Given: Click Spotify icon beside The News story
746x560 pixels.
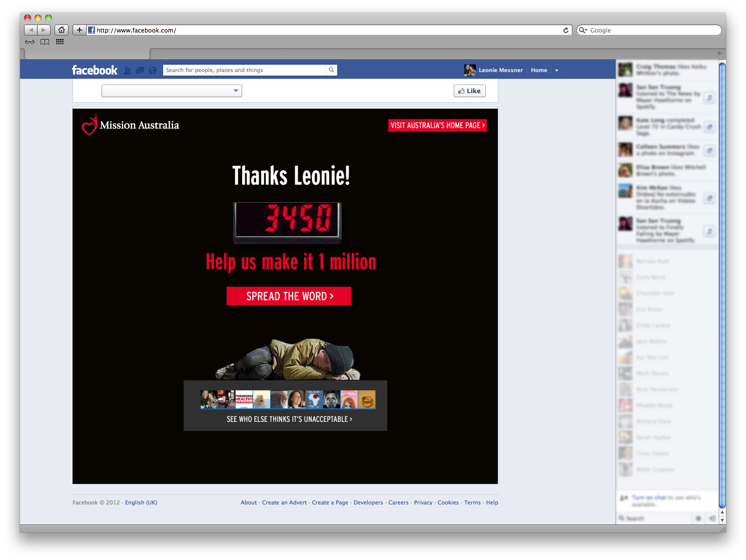Looking at the screenshot, I should pos(709,98).
